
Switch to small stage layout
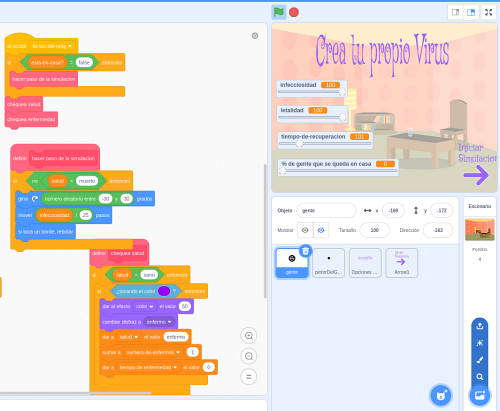click(x=455, y=12)
